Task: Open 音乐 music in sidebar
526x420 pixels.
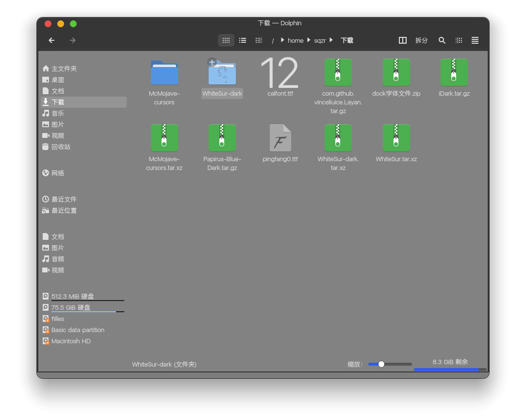Action: coord(83,114)
